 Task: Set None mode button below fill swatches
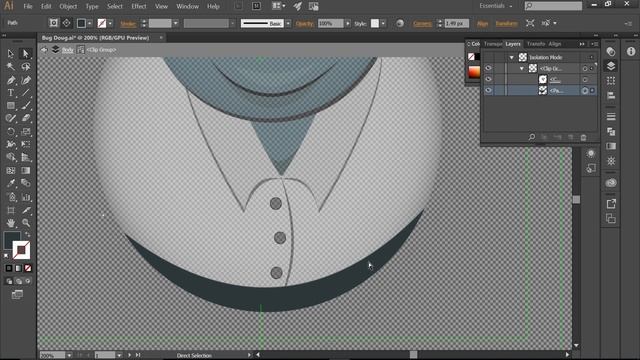28,268
